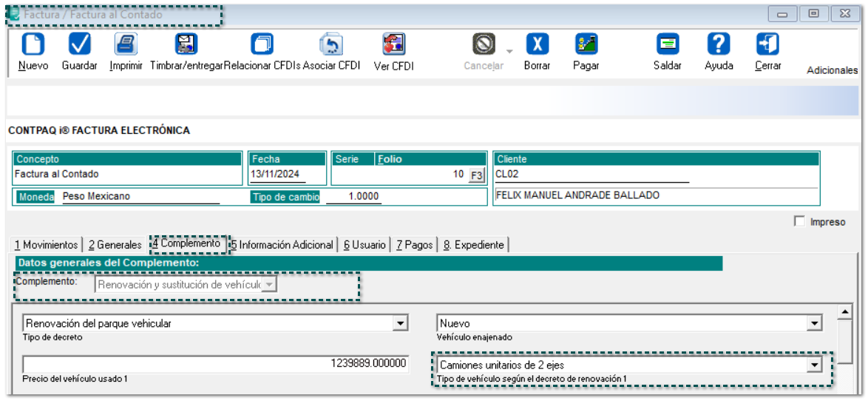
Task: Open Relacionar CFDIs tool
Action: coord(262,45)
